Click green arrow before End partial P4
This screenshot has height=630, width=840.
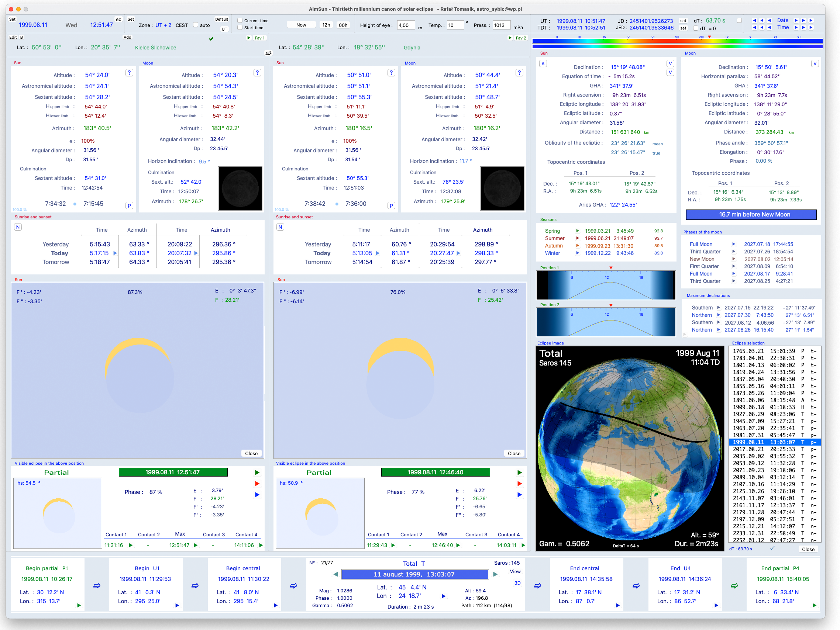(734, 586)
